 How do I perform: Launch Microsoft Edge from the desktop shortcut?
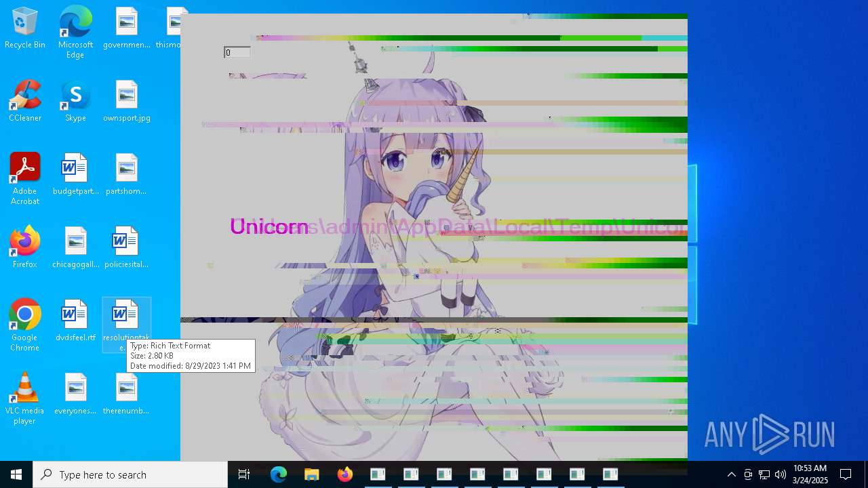tap(75, 32)
